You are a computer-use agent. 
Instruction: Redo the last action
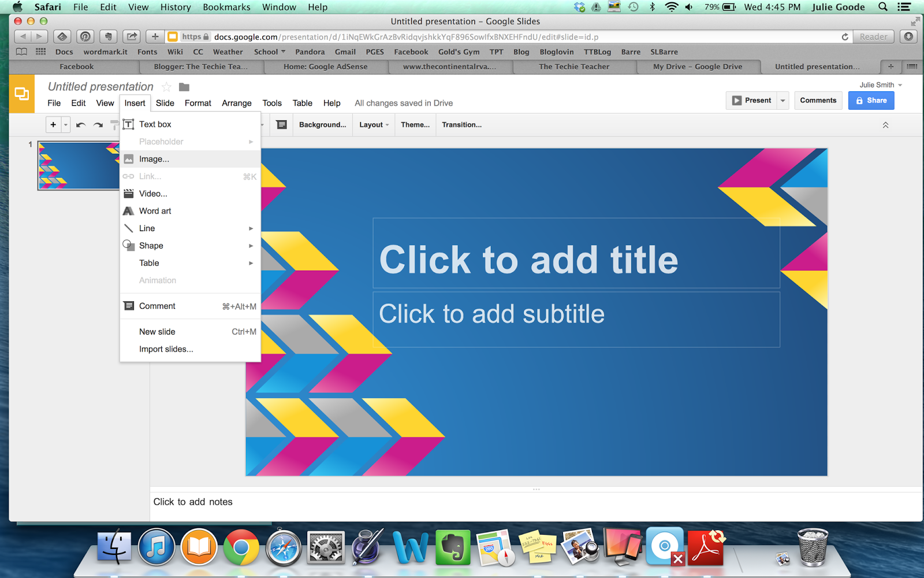click(98, 125)
